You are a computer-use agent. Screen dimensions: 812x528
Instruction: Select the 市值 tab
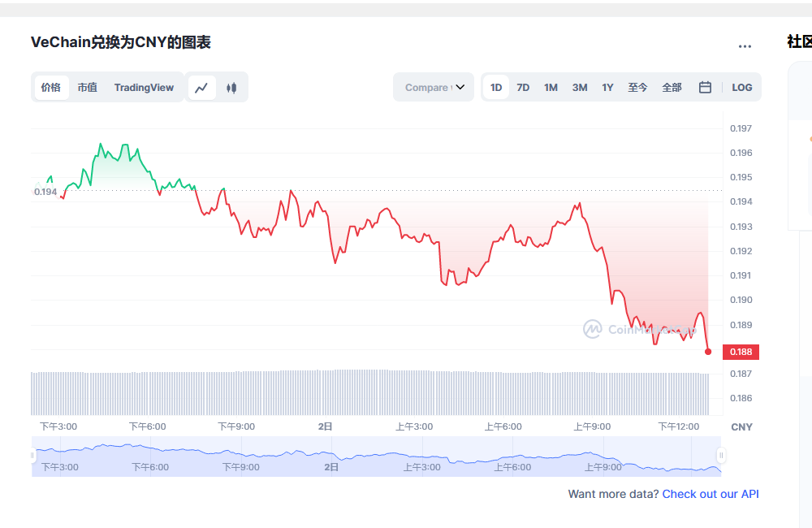[x=87, y=88]
